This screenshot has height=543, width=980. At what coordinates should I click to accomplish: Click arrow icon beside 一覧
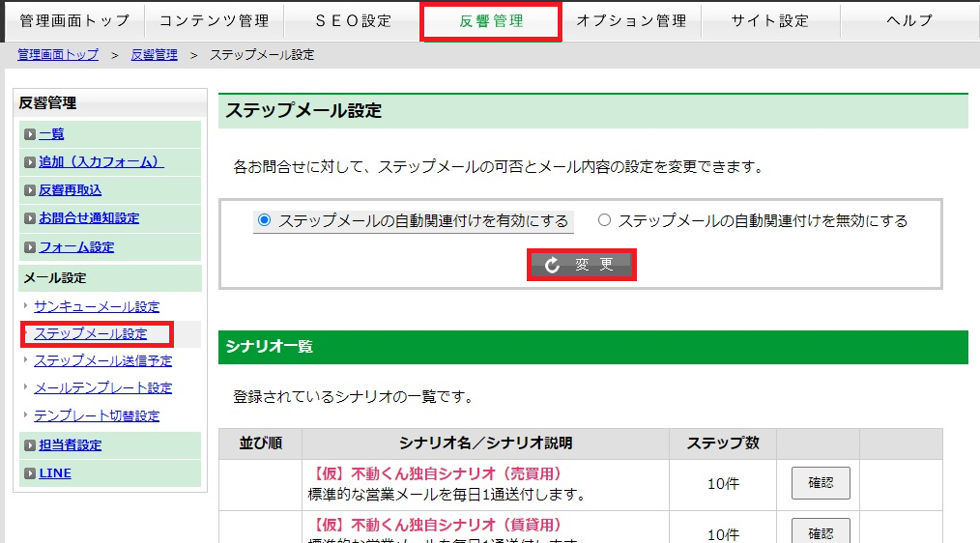point(29,134)
